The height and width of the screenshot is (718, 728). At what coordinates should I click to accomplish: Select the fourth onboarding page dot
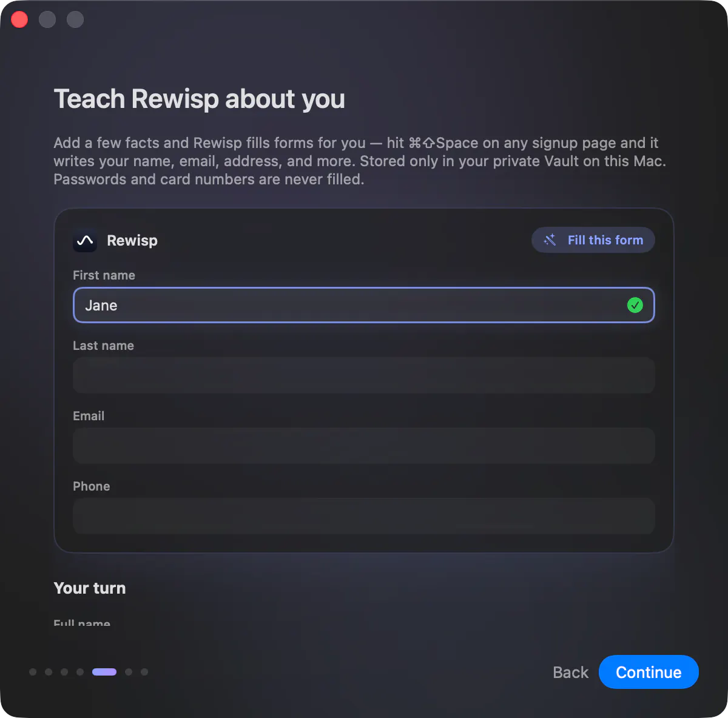(x=80, y=672)
